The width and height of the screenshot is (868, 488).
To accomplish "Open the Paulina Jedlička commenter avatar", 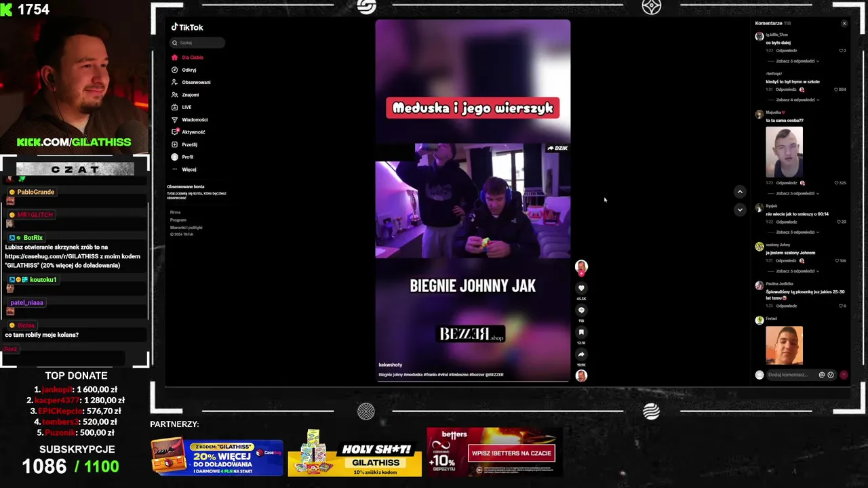I will (x=759, y=286).
